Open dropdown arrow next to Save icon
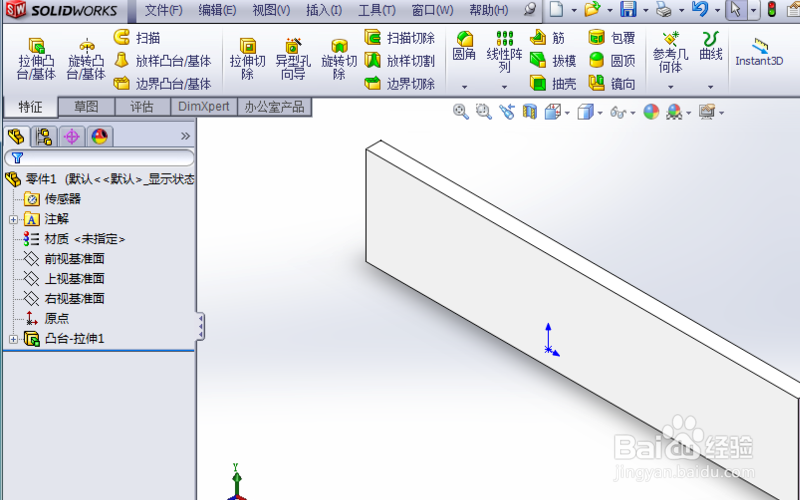This screenshot has width=800, height=500. tap(645, 10)
